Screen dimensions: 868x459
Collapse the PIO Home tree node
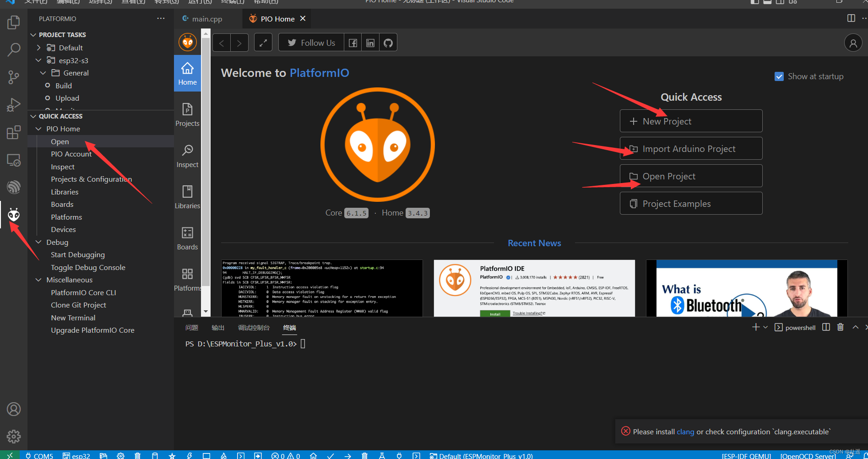click(38, 129)
